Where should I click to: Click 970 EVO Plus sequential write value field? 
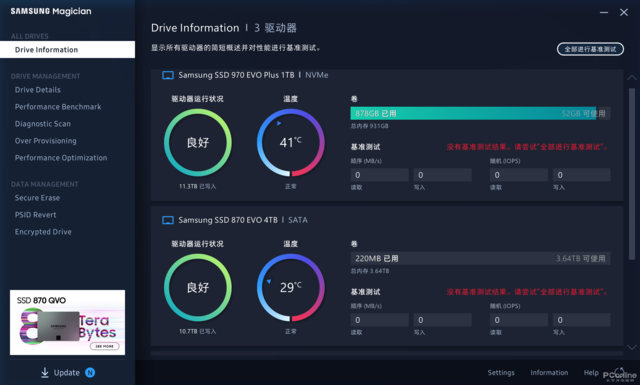[x=442, y=175]
